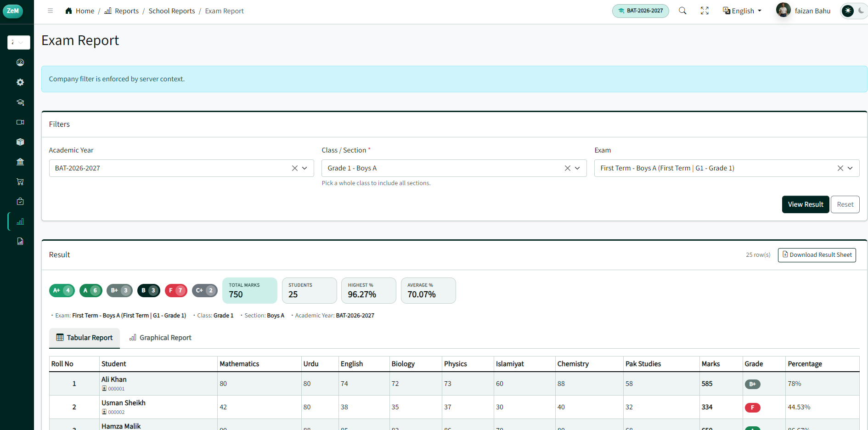Click the C+ grade badge showing 2
868x430 pixels.
[205, 290]
